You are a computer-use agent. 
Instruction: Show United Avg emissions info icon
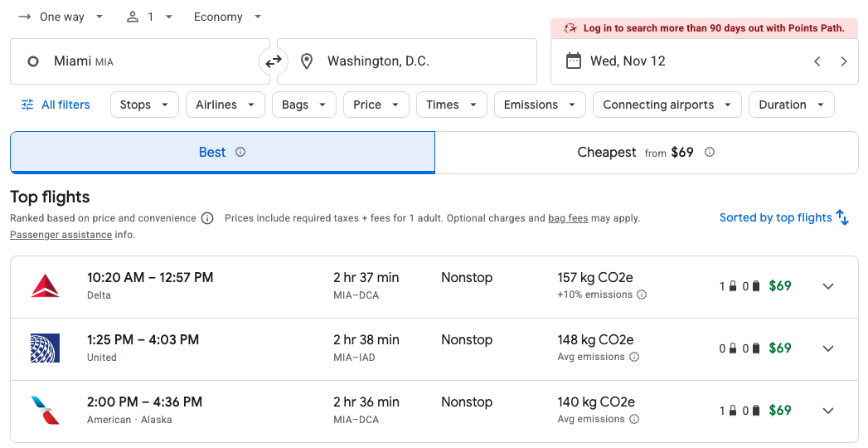[634, 358]
